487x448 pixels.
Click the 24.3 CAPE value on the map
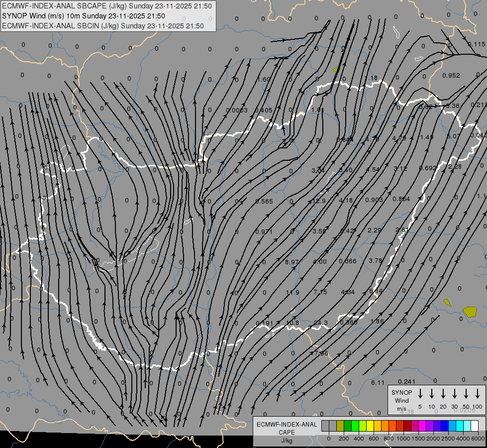(320, 323)
